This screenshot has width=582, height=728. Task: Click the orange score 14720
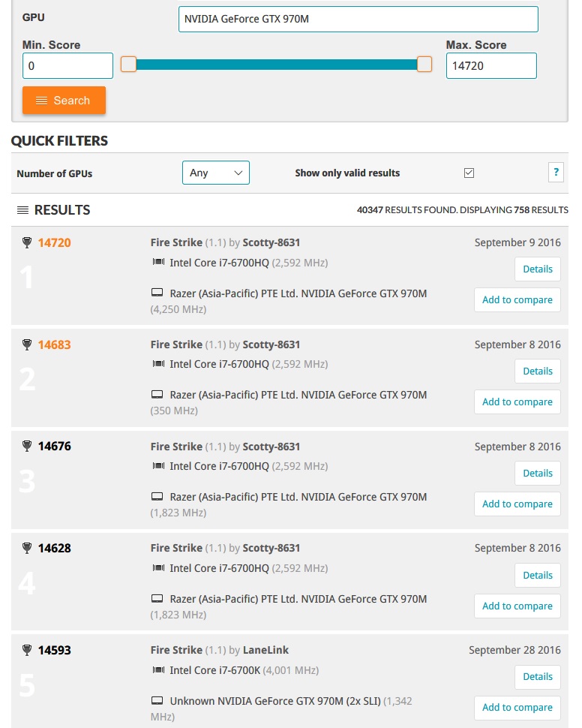pos(54,242)
